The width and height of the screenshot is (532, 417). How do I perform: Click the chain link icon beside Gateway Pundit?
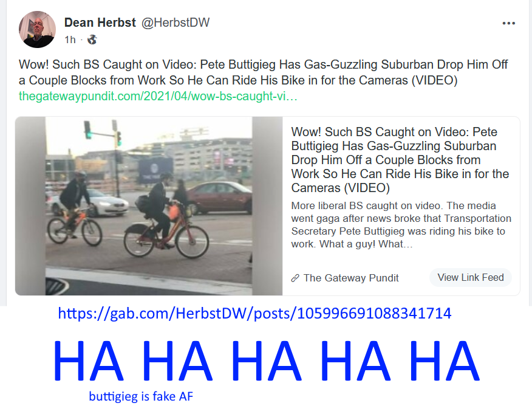coord(295,278)
